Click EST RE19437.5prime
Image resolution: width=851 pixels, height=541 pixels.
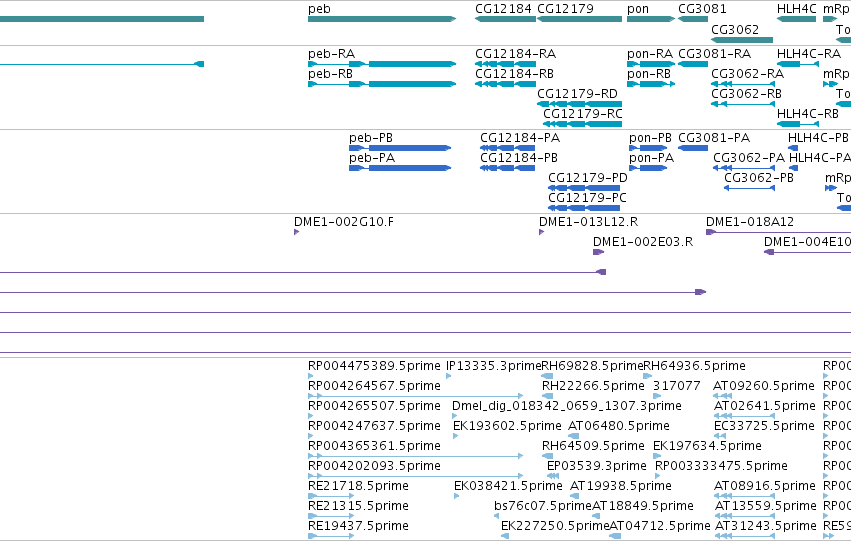click(358, 527)
